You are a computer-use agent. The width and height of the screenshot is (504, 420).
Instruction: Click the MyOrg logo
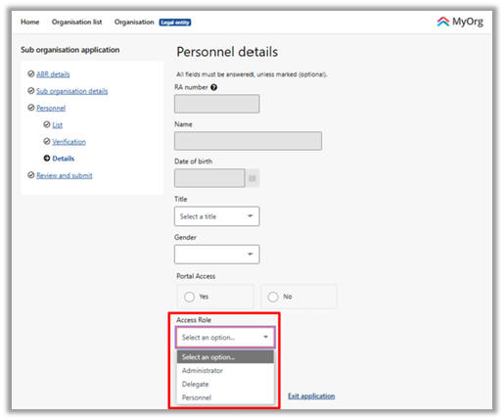460,22
